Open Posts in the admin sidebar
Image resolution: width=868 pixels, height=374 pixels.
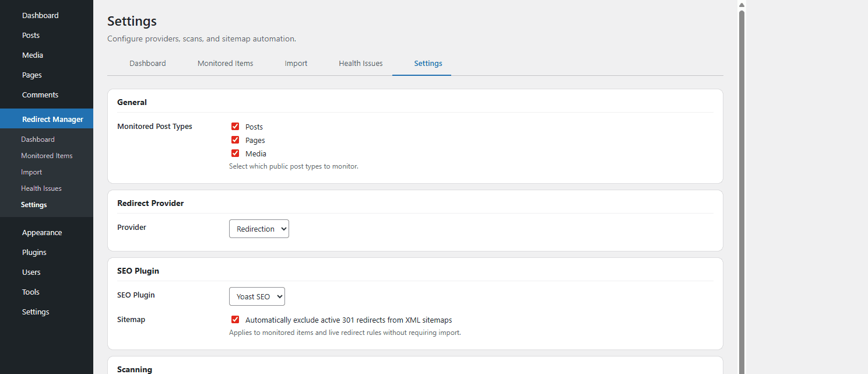pyautogui.click(x=31, y=35)
